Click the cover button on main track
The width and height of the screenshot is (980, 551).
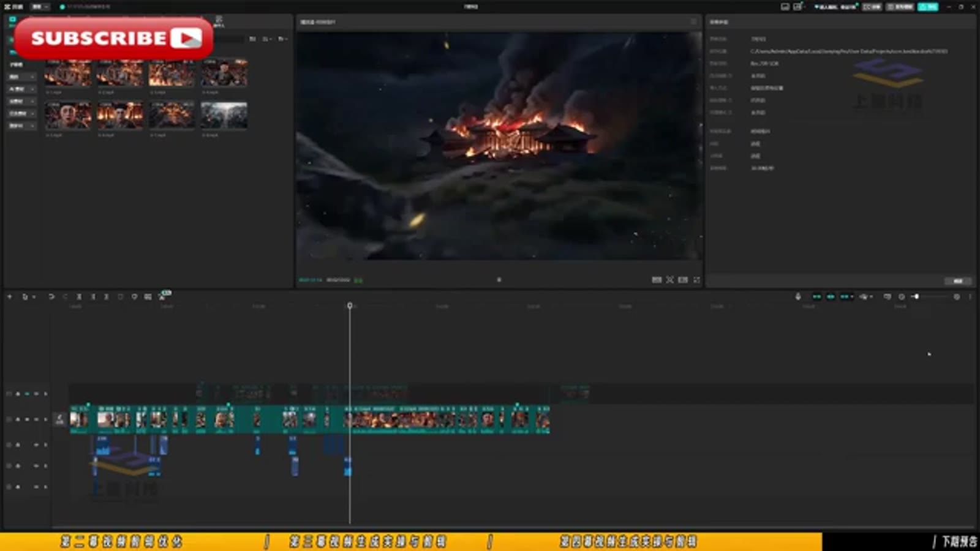59,419
